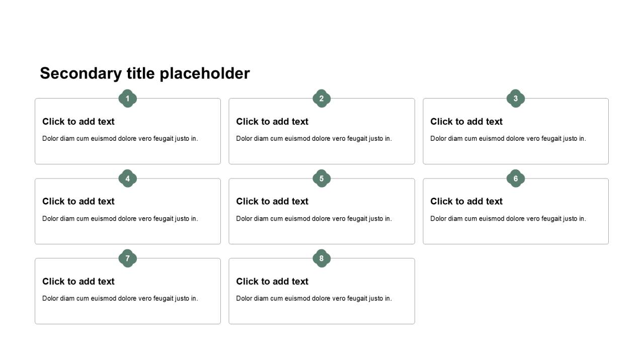Click the 'Dolor diam' body text in card 1
The height and width of the screenshot is (362, 644).
(x=120, y=139)
